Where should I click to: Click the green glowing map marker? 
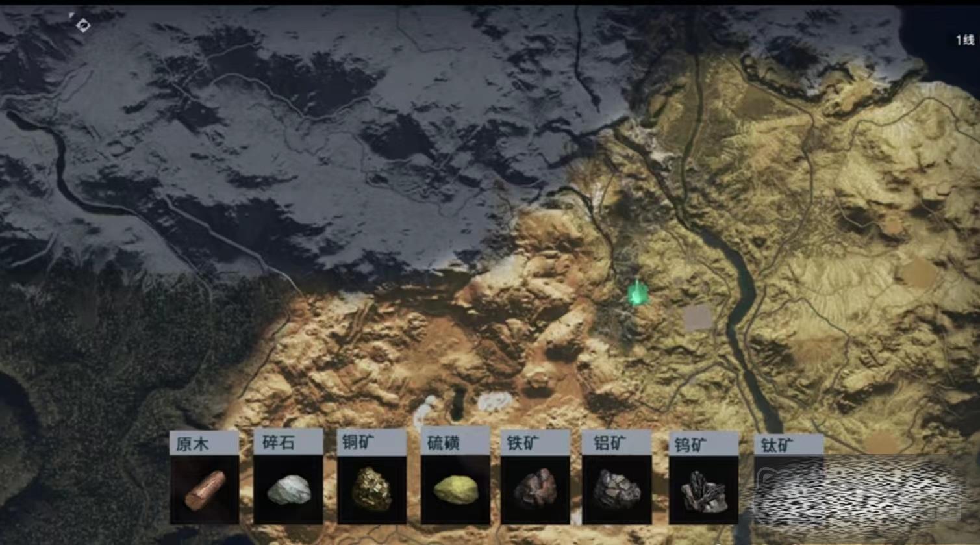point(637,293)
